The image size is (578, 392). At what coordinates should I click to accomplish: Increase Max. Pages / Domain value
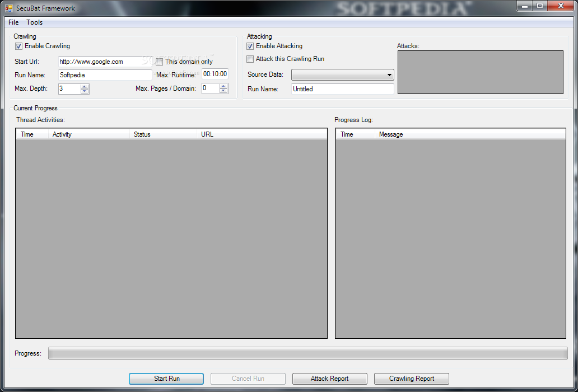(223, 86)
